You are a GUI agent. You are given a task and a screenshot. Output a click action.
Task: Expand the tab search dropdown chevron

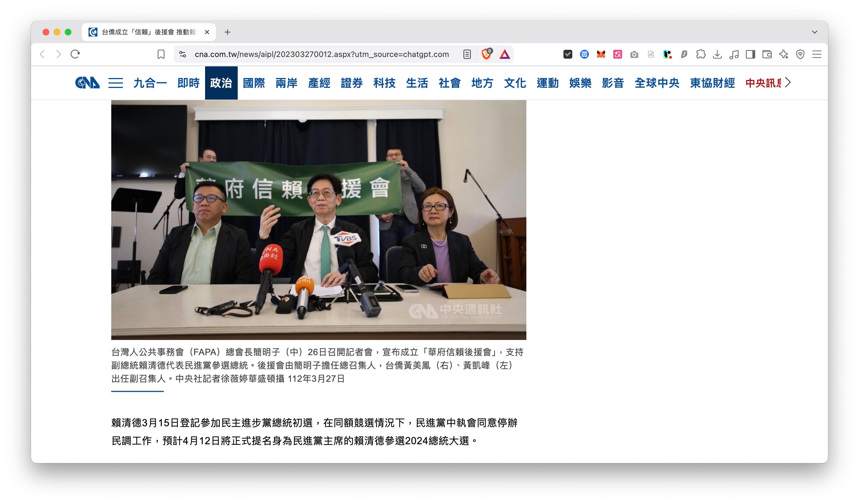(x=814, y=32)
